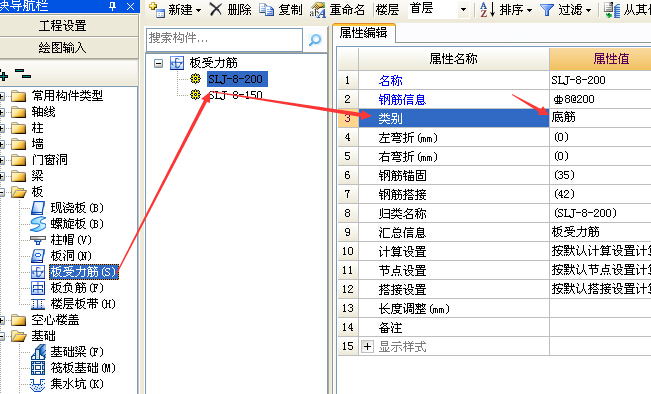The width and height of the screenshot is (651, 394).
Task: Close the navigation bar panel
Action: click(x=130, y=6)
